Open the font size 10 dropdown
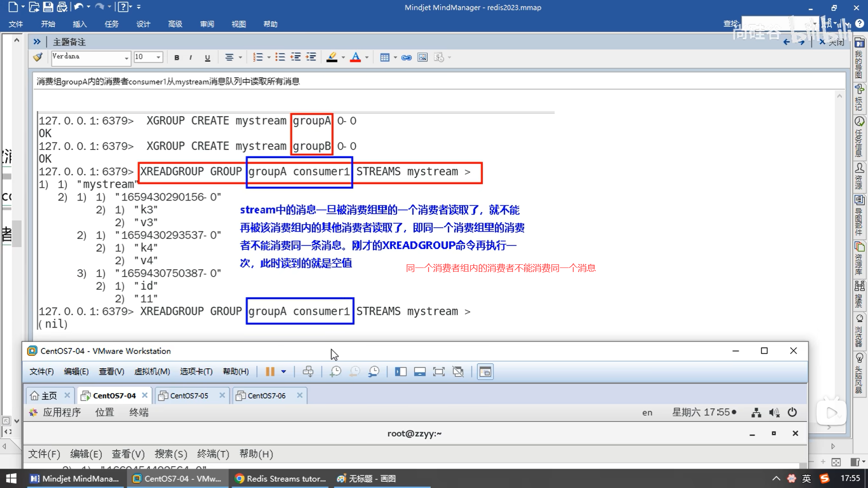 (x=158, y=57)
